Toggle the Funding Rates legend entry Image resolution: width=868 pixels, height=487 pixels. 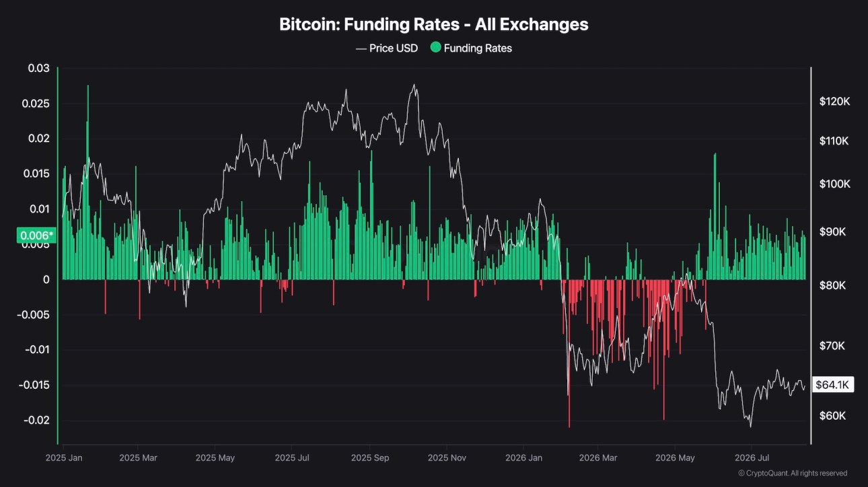[471, 48]
